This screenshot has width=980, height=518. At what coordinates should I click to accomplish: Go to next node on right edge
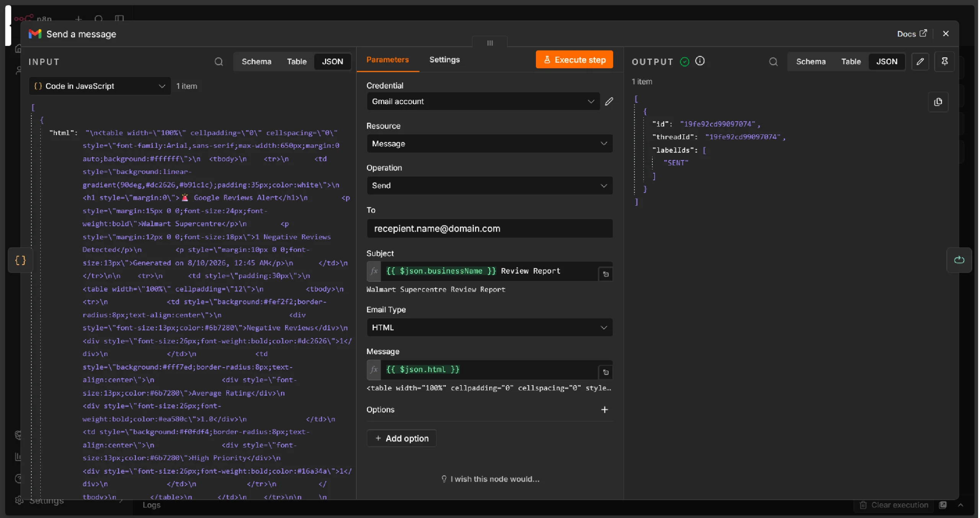pos(959,260)
